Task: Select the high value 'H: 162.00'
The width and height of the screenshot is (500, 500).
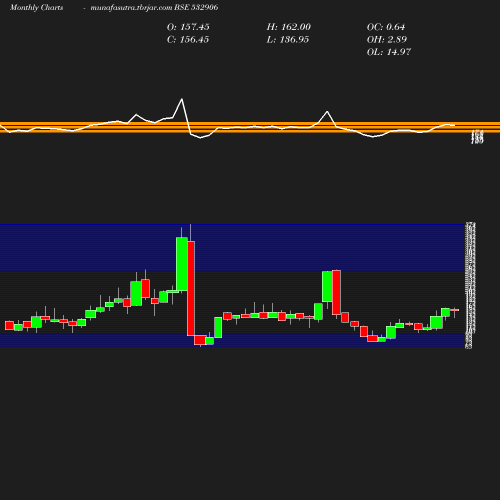Action: click(288, 27)
